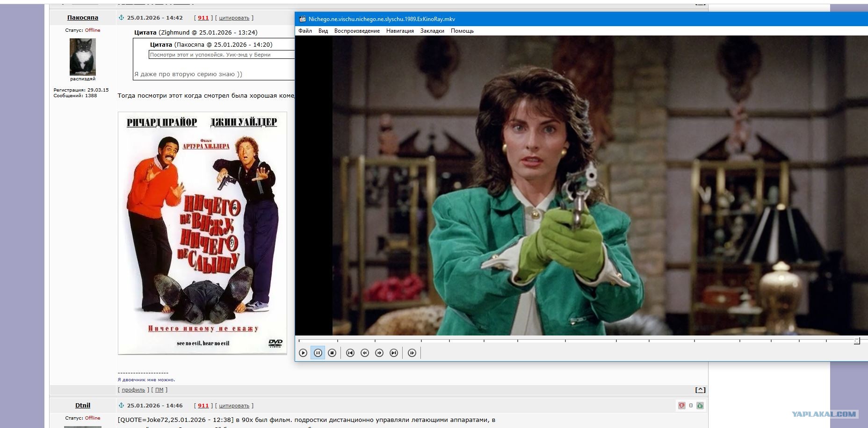Click the timestamp 25.01.2026 - 14:42
Screen dimensions: 868x428
click(x=155, y=18)
